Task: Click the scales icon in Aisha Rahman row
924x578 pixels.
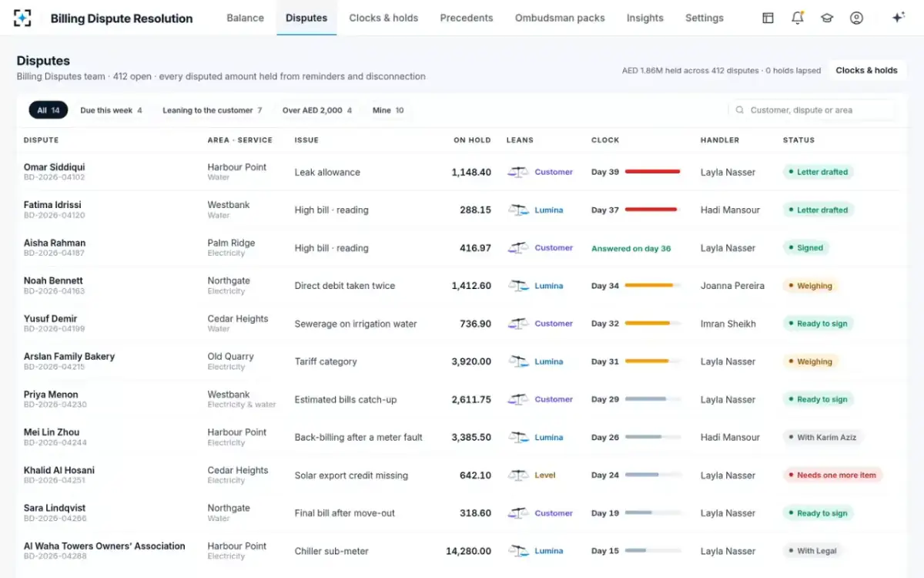Action: pyautogui.click(x=518, y=248)
